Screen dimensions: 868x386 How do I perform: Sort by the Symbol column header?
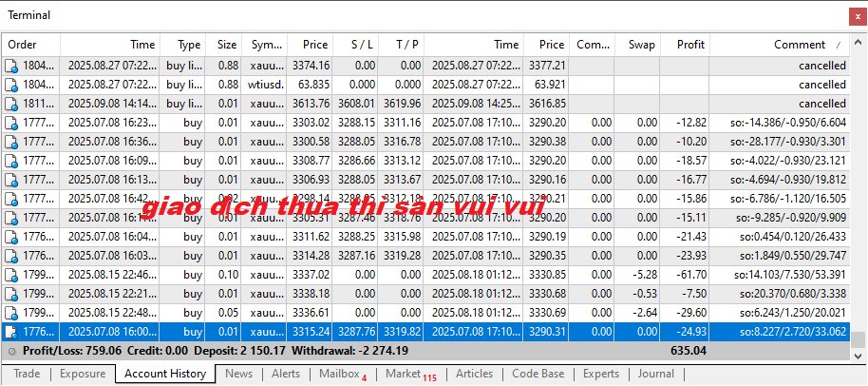(x=264, y=45)
